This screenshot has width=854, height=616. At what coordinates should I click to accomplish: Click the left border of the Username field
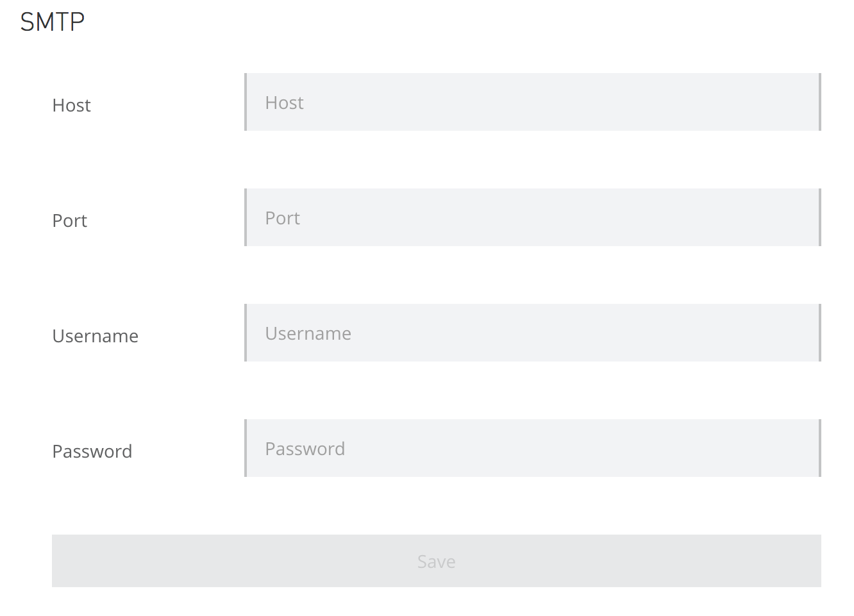tap(246, 333)
